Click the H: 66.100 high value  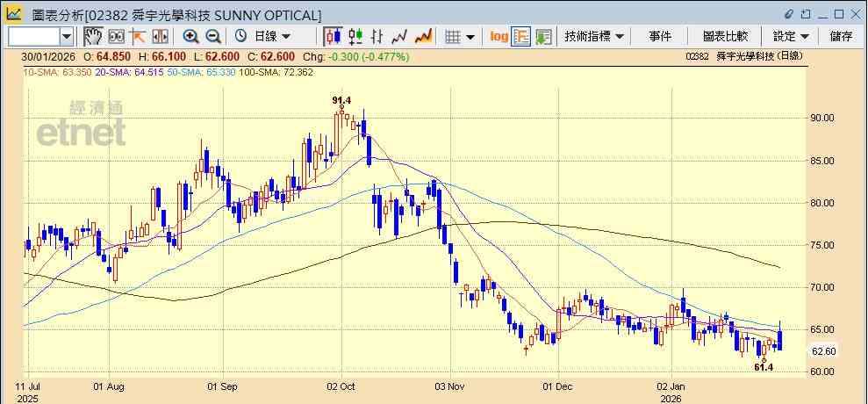pos(162,56)
